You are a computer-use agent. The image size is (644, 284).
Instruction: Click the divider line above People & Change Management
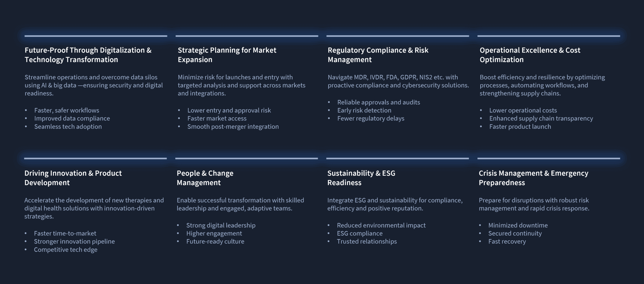[247, 158]
